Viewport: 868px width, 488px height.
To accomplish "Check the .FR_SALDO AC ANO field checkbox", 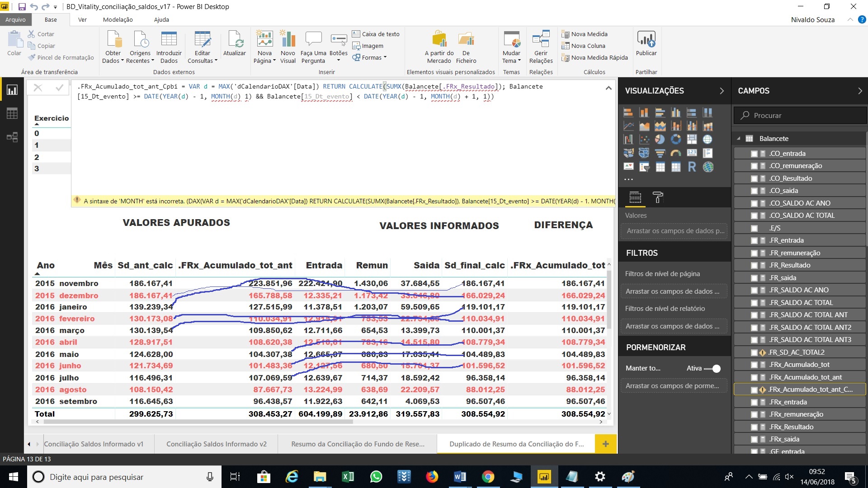I will tap(754, 290).
